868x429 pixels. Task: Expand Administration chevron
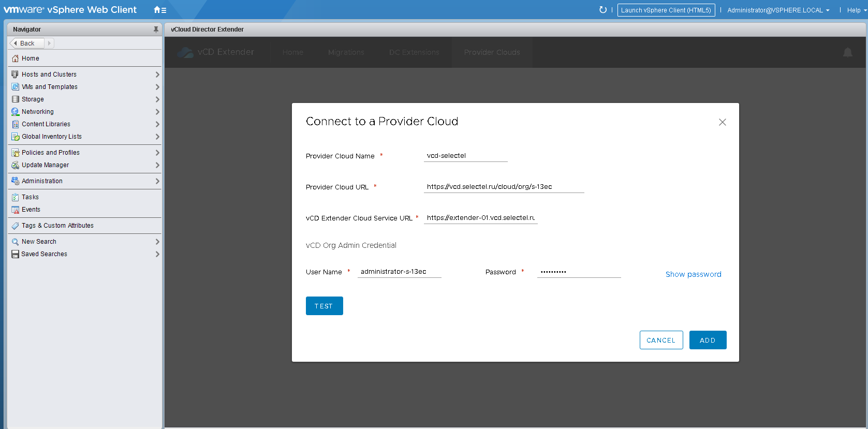tap(157, 181)
